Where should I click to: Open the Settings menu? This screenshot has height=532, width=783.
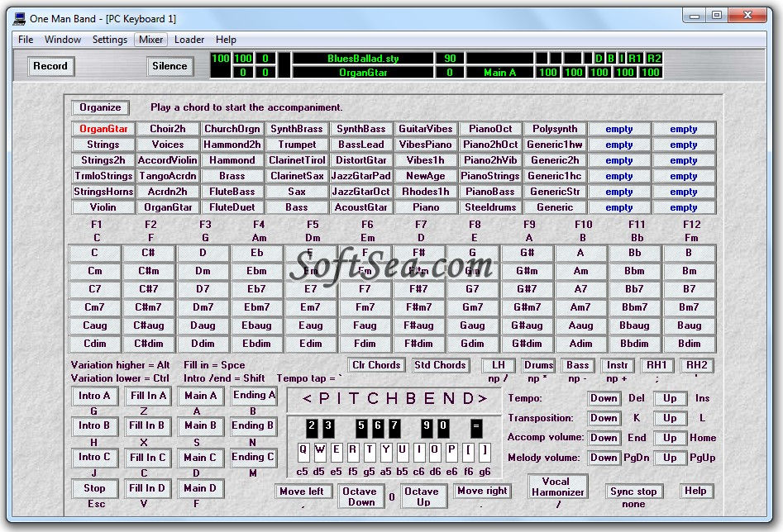(110, 40)
